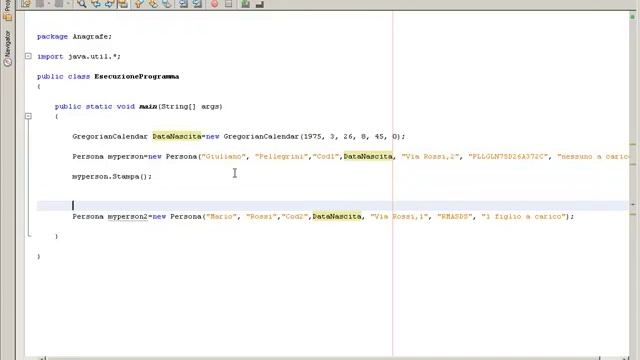
Task: Click the "Via Rossi,1" string literal
Action: pyautogui.click(x=400, y=216)
